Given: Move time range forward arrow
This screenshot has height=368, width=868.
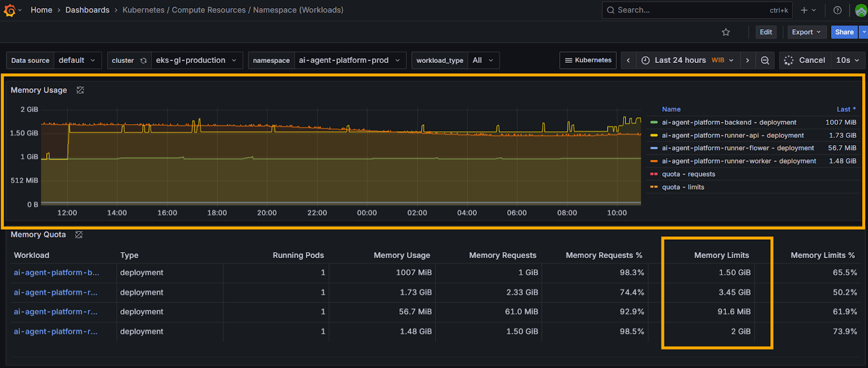Looking at the screenshot, I should pyautogui.click(x=747, y=60).
